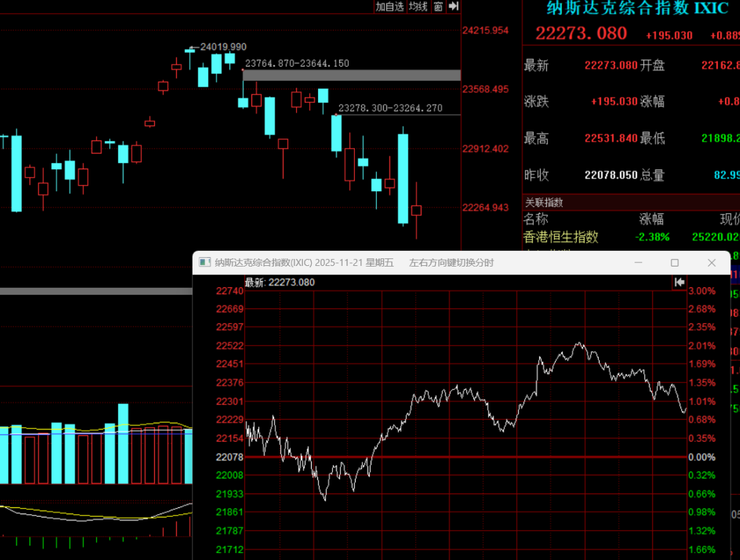Click the 24019.990 high price label
The height and width of the screenshot is (560, 740).
click(x=223, y=47)
